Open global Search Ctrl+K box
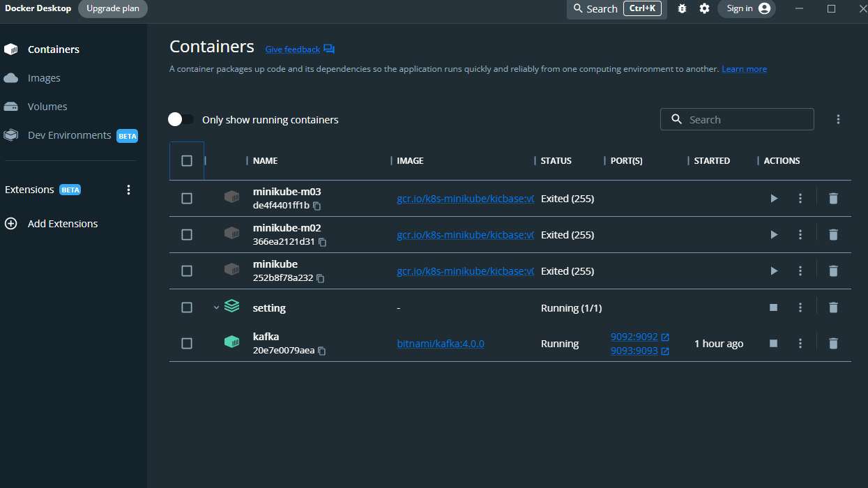 click(617, 8)
